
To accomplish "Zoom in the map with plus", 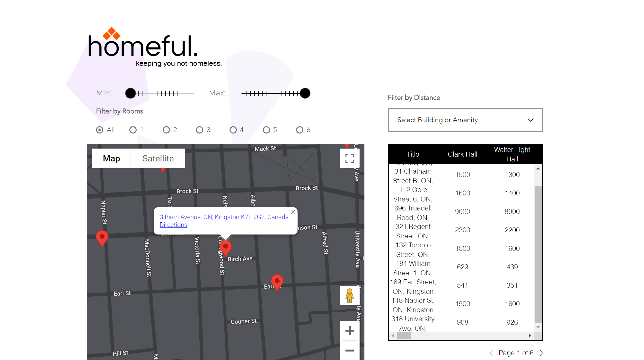I will (350, 331).
